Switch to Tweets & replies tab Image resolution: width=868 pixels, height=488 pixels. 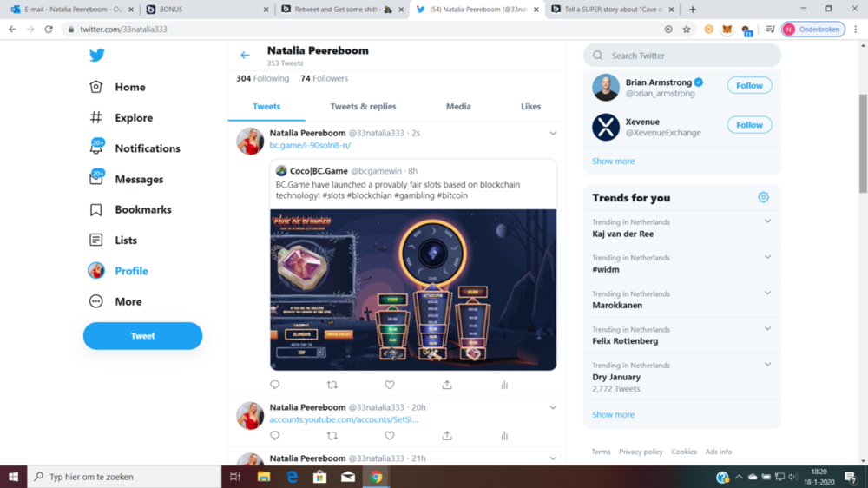coord(363,107)
